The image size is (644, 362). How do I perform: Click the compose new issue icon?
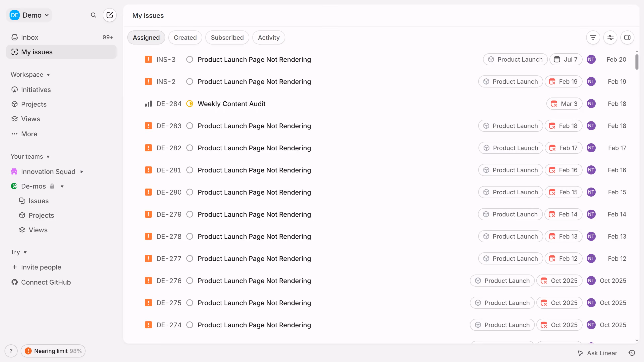[x=110, y=15]
